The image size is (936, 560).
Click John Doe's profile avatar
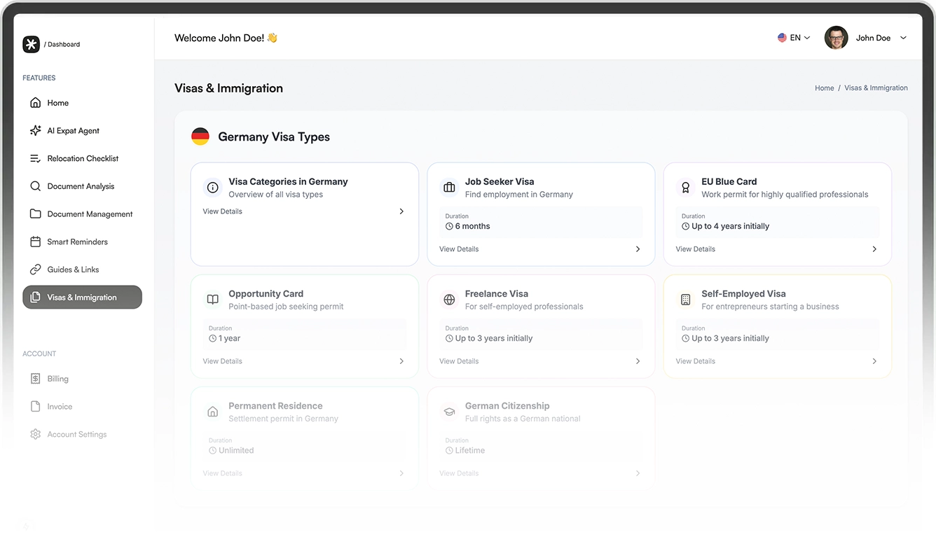837,38
